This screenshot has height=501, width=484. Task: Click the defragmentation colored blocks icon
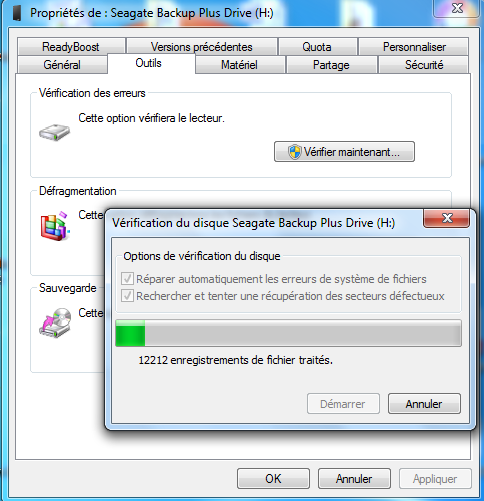click(x=55, y=226)
